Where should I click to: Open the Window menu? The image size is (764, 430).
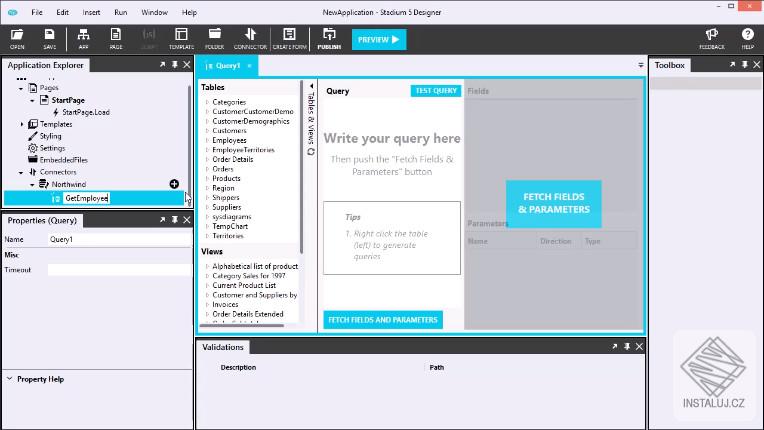[154, 12]
